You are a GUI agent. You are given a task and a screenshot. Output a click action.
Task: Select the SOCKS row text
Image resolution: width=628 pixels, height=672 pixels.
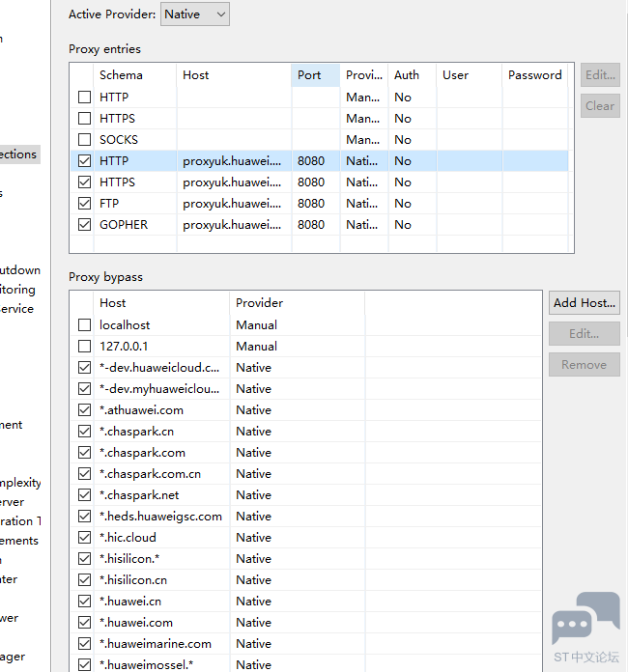coord(119,140)
